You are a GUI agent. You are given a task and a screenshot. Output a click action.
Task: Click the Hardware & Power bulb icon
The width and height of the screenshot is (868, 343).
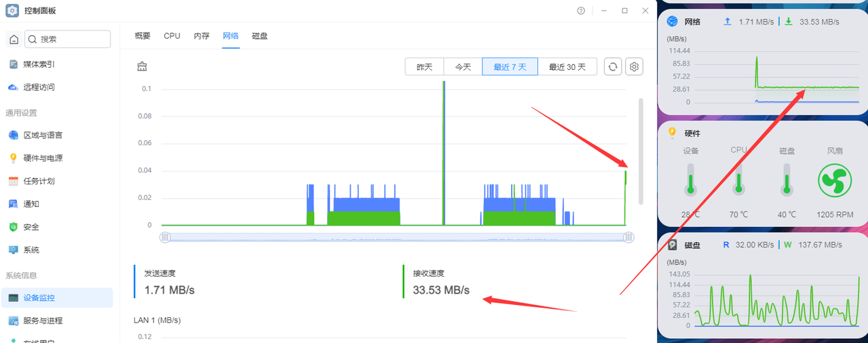coord(13,158)
